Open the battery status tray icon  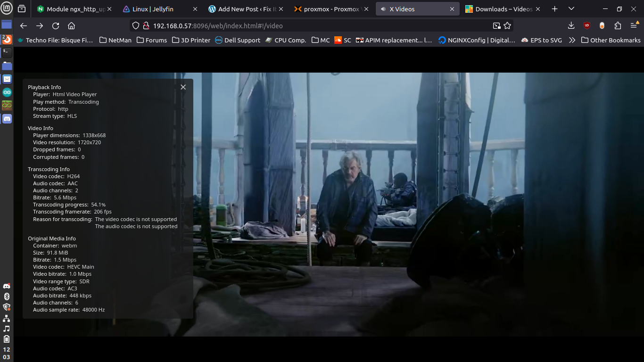7,339
